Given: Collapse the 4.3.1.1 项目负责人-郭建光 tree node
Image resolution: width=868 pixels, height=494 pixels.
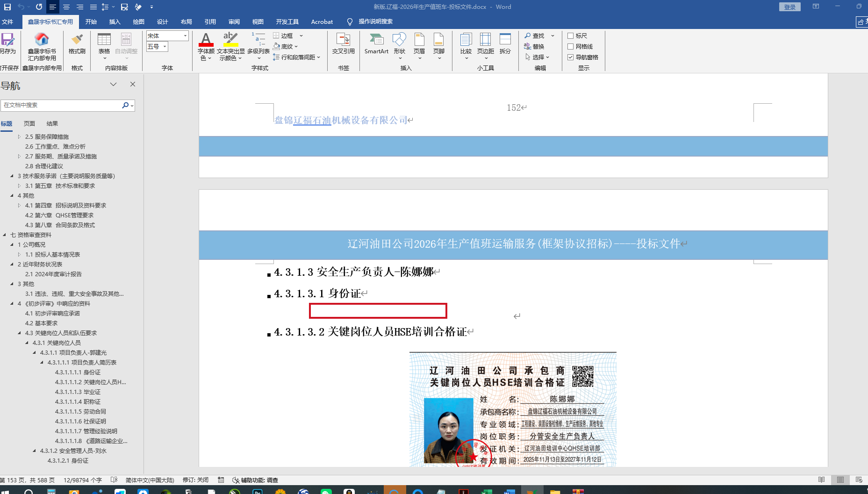Looking at the screenshot, I should [x=34, y=352].
